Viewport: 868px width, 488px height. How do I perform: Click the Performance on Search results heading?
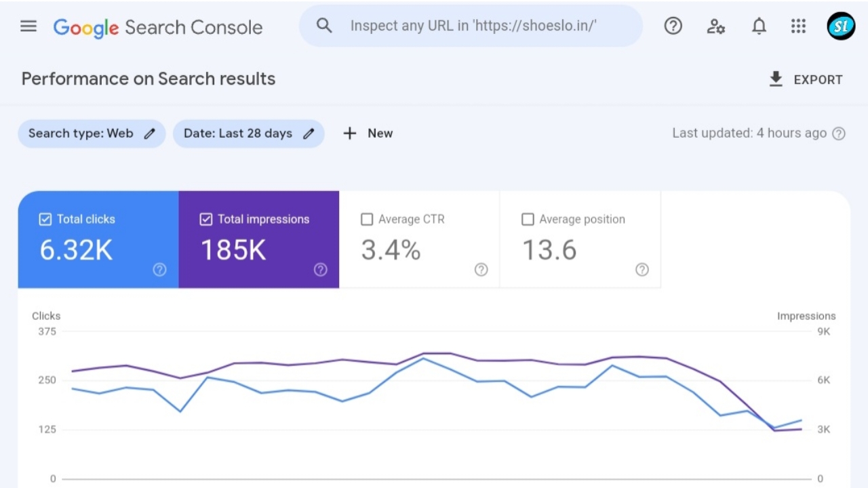(x=149, y=79)
